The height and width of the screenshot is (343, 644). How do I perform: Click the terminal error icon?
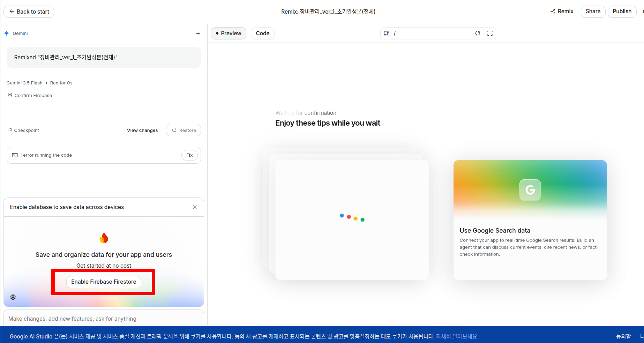[x=15, y=155]
